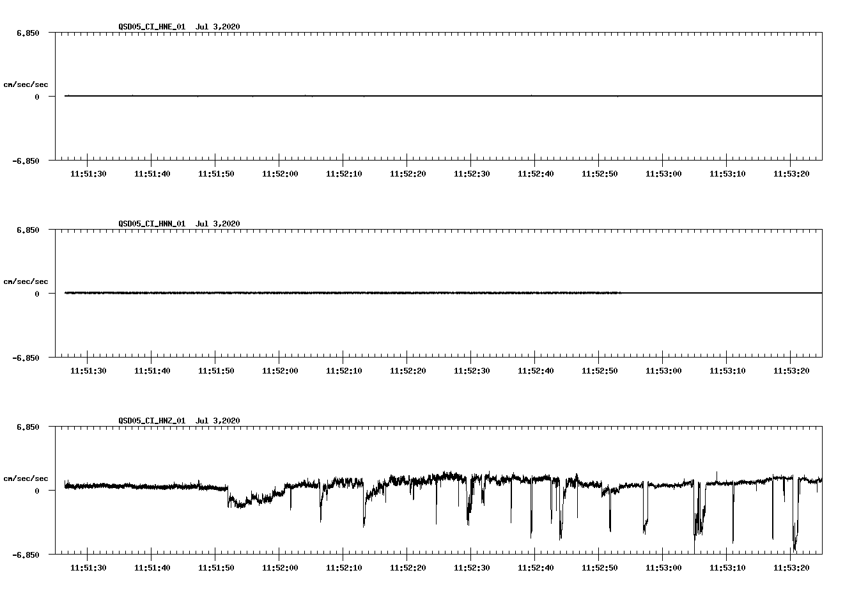868x591 pixels.
Task: Click 11:53:10 time label under HNE plot
Action: 727,174
